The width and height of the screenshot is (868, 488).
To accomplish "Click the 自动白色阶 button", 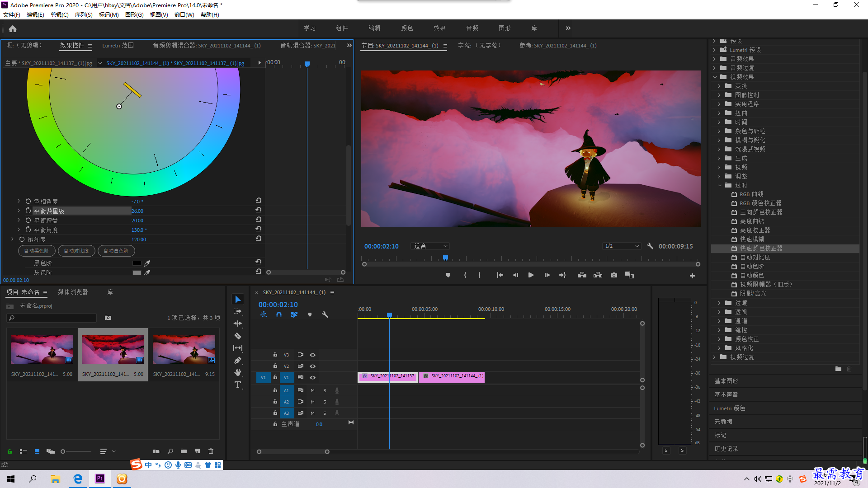I will (116, 251).
